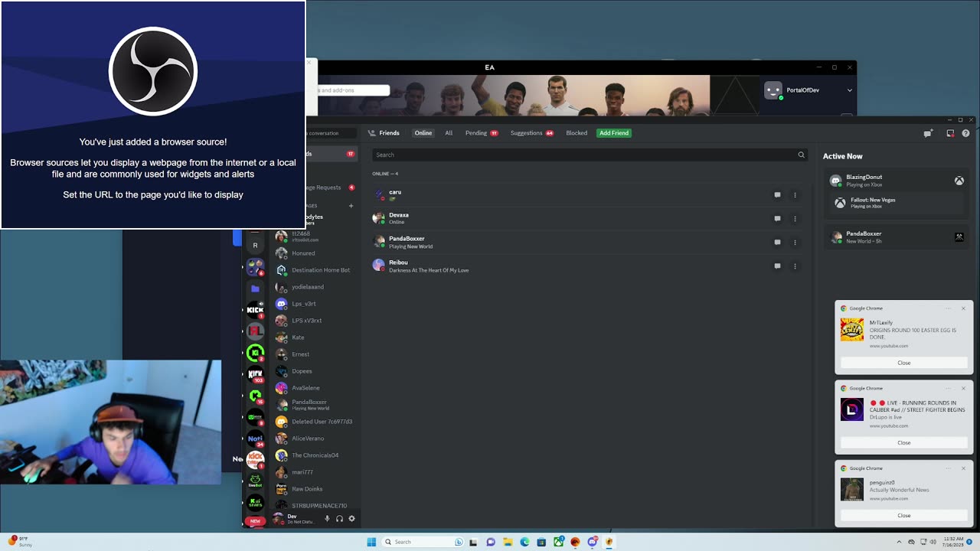The image size is (980, 551).
Task: Message Devaxa via chat bubble icon
Action: 777,219
